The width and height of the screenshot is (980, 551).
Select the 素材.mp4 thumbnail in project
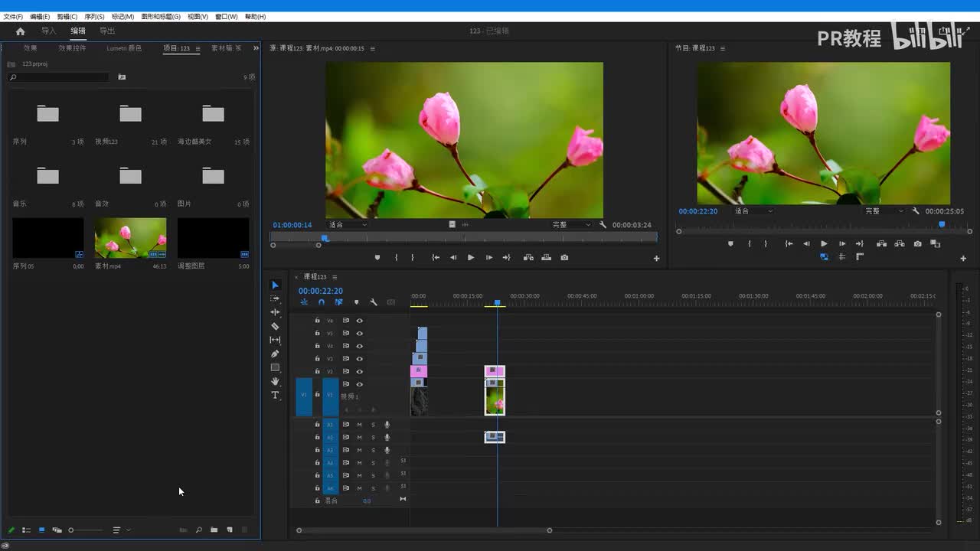click(130, 238)
